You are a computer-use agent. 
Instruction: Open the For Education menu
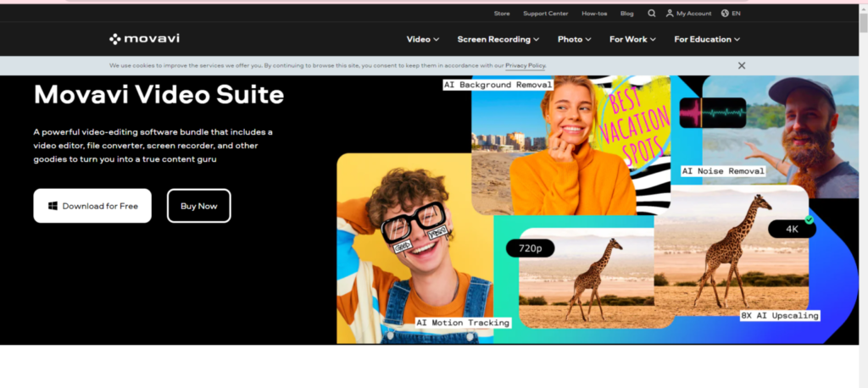[707, 39]
